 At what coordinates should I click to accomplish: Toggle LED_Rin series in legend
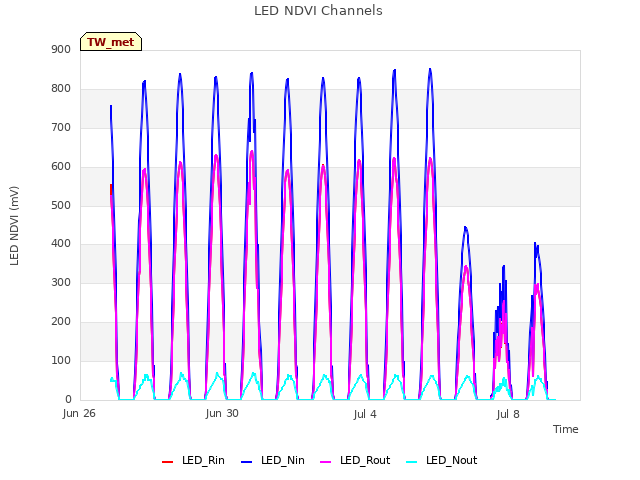point(193,461)
